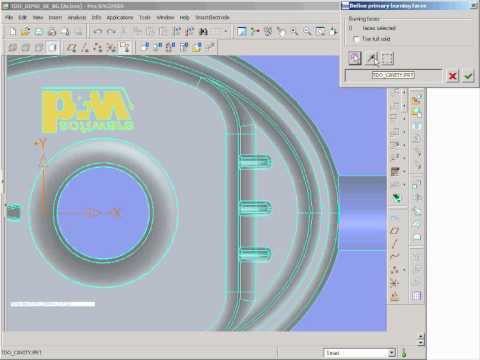Click the Redo arrow icon
The height and width of the screenshot is (360, 480).
pyautogui.click(x=111, y=32)
